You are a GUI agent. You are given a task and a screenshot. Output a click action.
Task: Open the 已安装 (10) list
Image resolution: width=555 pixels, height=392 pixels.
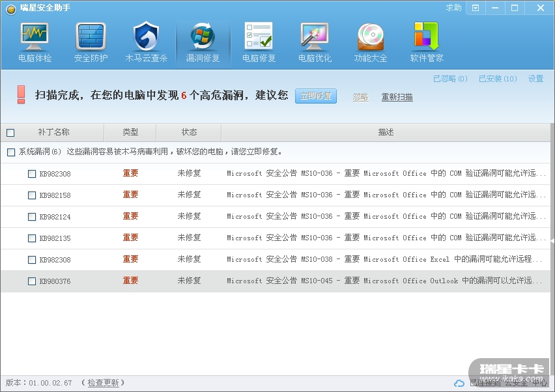(x=498, y=79)
